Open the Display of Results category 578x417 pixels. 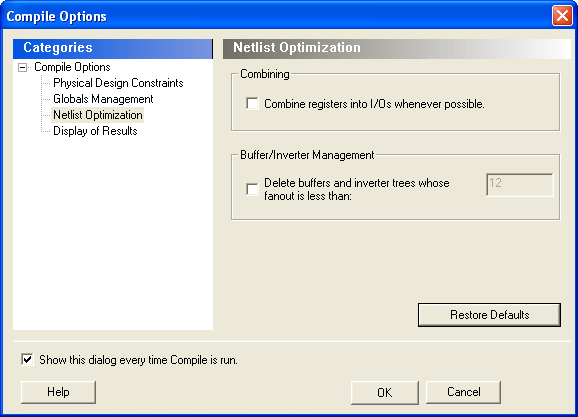[95, 131]
